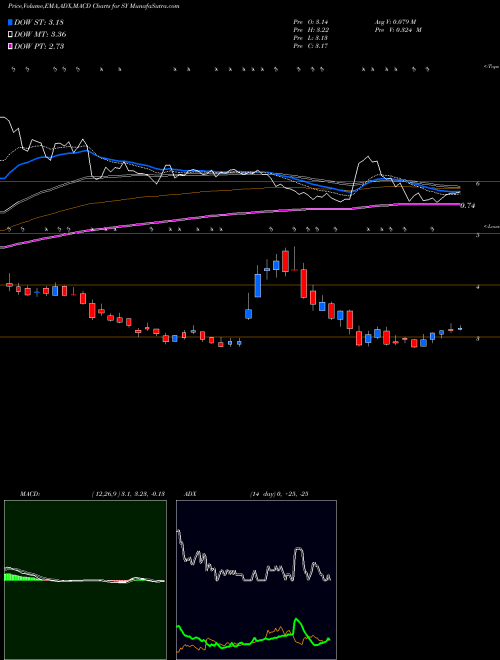Open the dark blue ADX indicator chart

pos(256,580)
